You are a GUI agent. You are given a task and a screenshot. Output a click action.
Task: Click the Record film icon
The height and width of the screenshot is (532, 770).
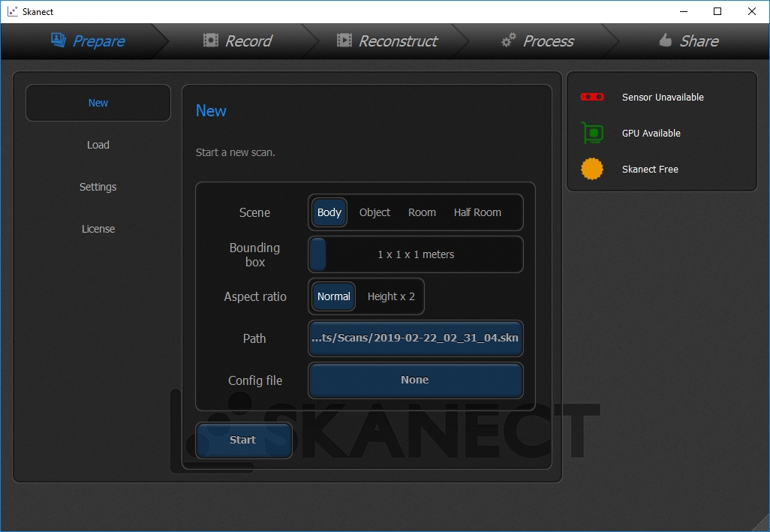pyautogui.click(x=211, y=41)
